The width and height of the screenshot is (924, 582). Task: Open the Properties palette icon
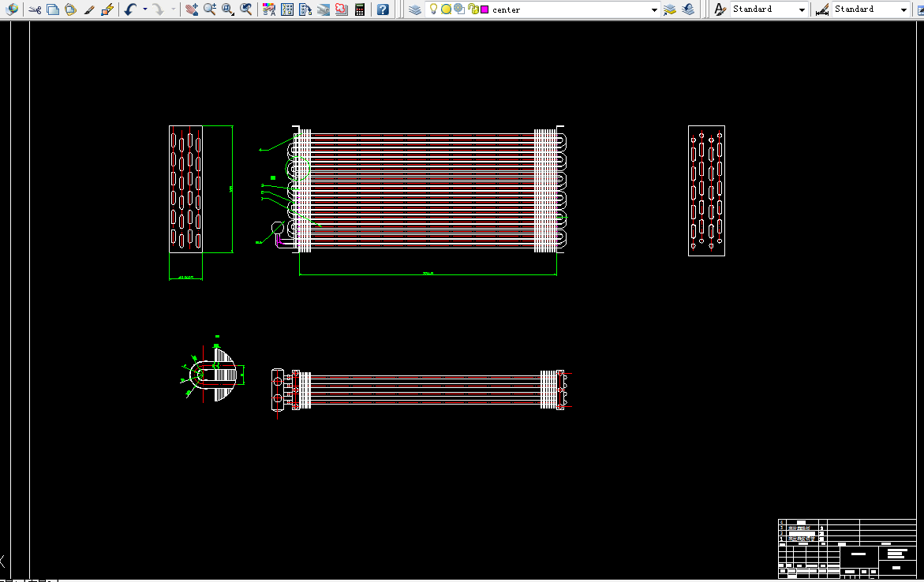click(x=269, y=9)
